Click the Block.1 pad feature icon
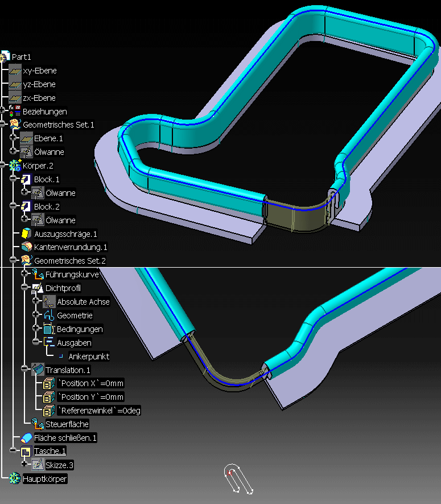441x504 pixels. click(x=26, y=179)
